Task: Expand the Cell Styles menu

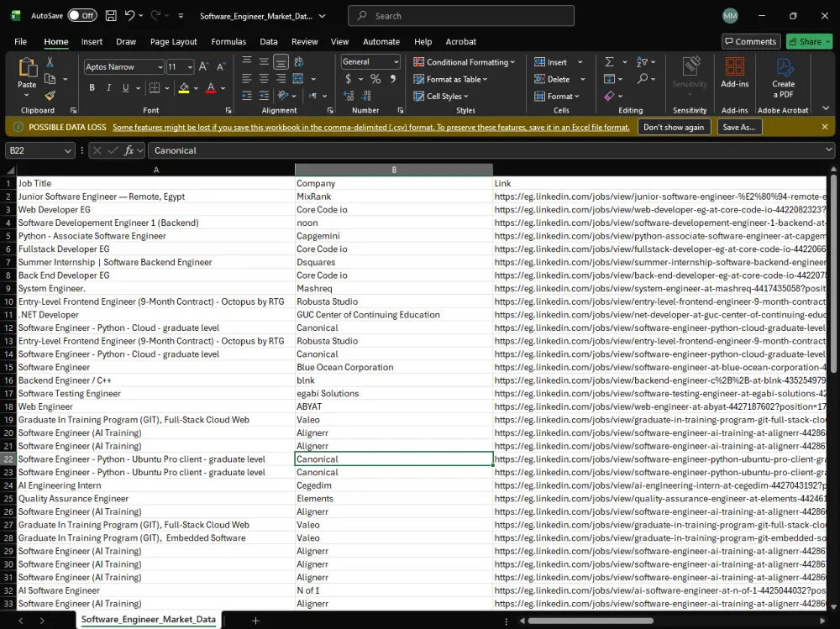Action: tap(441, 96)
